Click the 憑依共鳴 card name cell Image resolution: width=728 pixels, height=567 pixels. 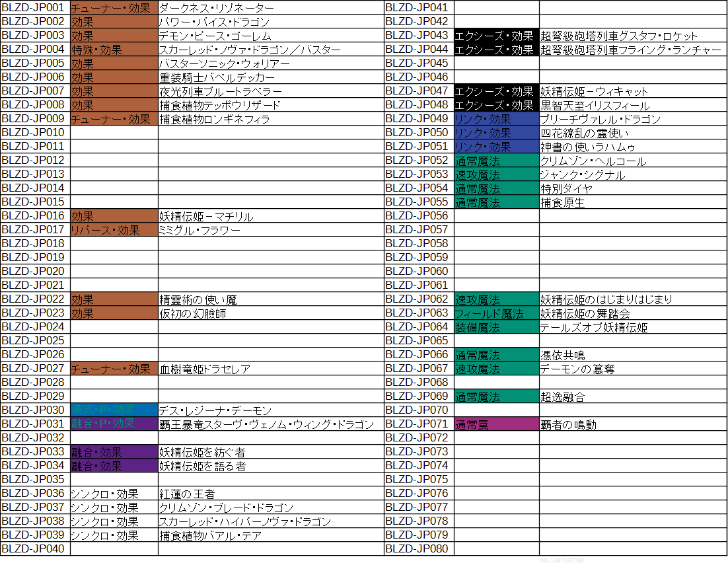[x=632, y=355]
